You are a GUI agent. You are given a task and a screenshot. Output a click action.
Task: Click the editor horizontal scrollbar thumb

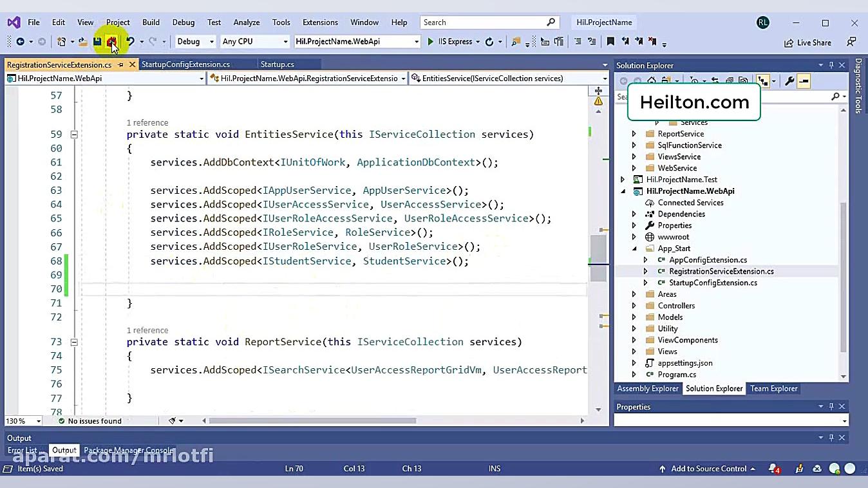pyautogui.click(x=312, y=421)
